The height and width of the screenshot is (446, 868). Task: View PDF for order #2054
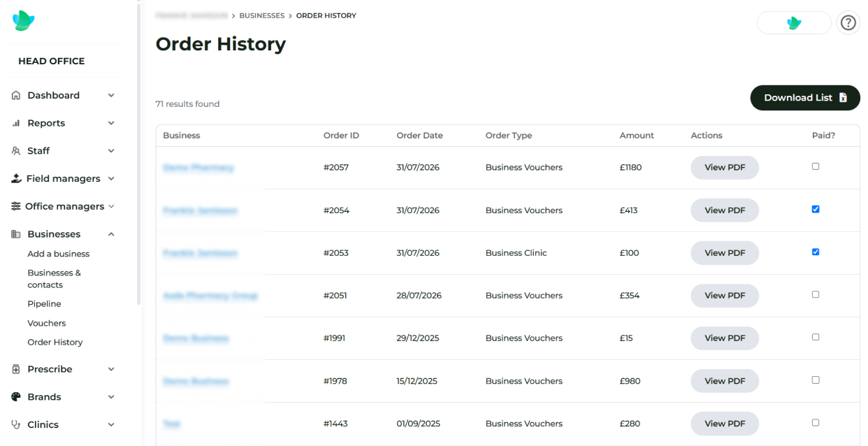pos(725,210)
